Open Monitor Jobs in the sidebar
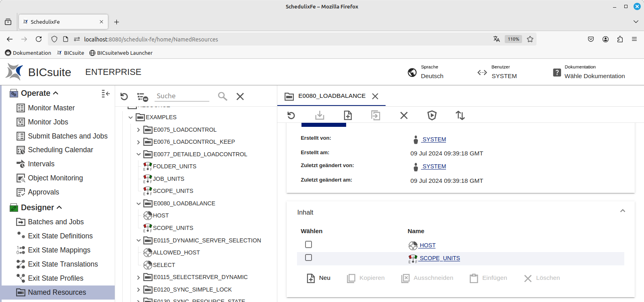 click(x=48, y=122)
